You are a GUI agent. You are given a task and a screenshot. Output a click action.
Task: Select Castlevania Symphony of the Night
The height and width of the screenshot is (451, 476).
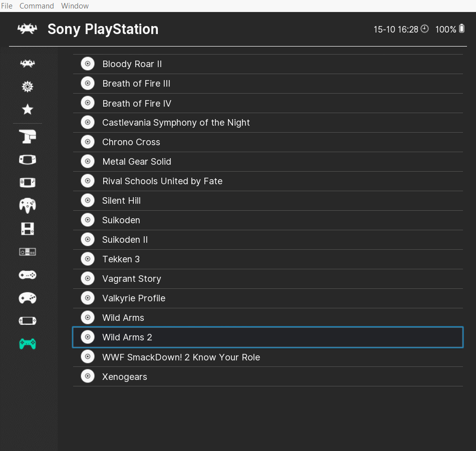(176, 122)
